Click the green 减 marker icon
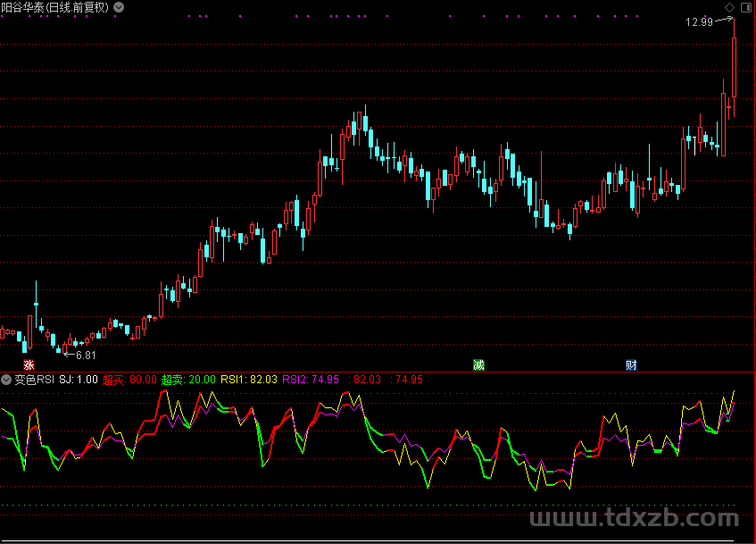The height and width of the screenshot is (544, 756). [x=478, y=365]
